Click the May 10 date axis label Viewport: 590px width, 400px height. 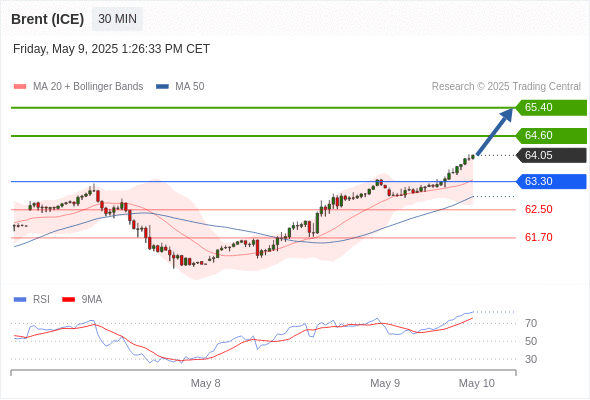coord(477,383)
